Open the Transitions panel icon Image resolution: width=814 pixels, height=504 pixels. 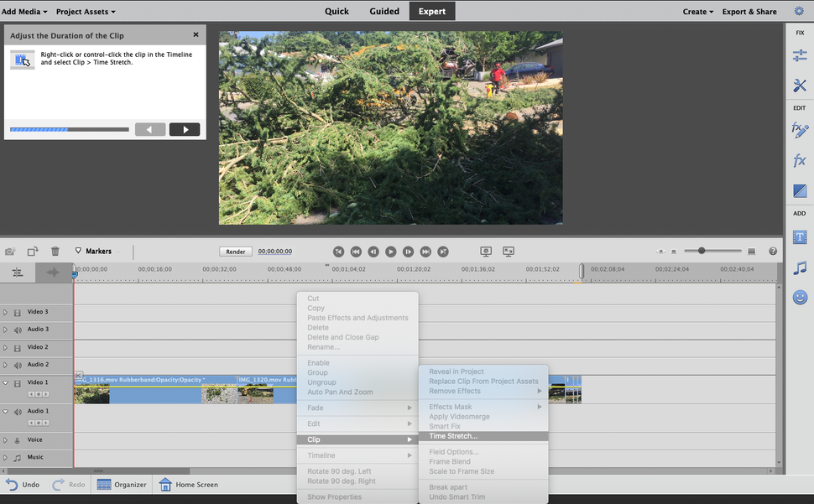pyautogui.click(x=799, y=190)
